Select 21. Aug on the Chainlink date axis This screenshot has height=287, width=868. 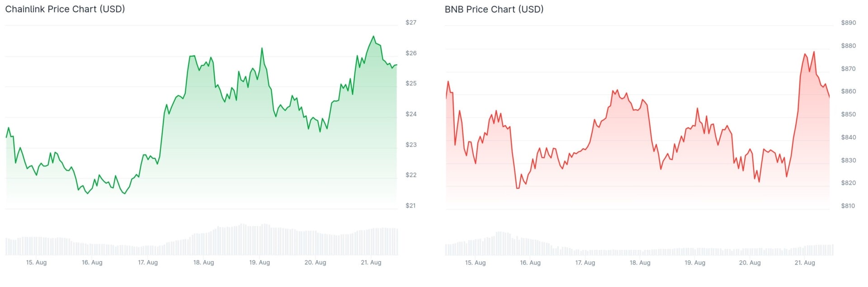[371, 263]
